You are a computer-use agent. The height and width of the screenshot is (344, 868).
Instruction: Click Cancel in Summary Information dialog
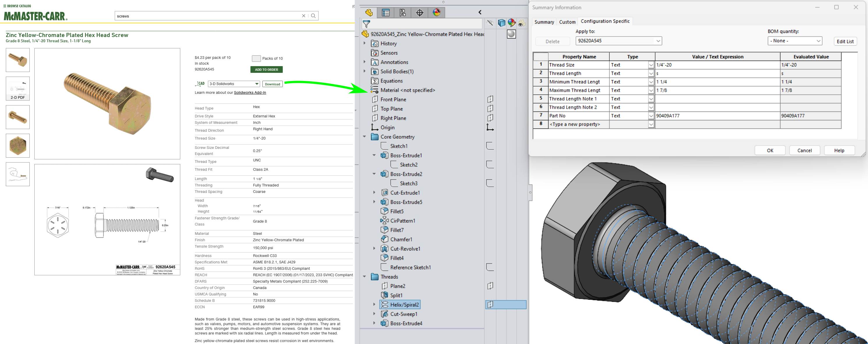tap(804, 151)
